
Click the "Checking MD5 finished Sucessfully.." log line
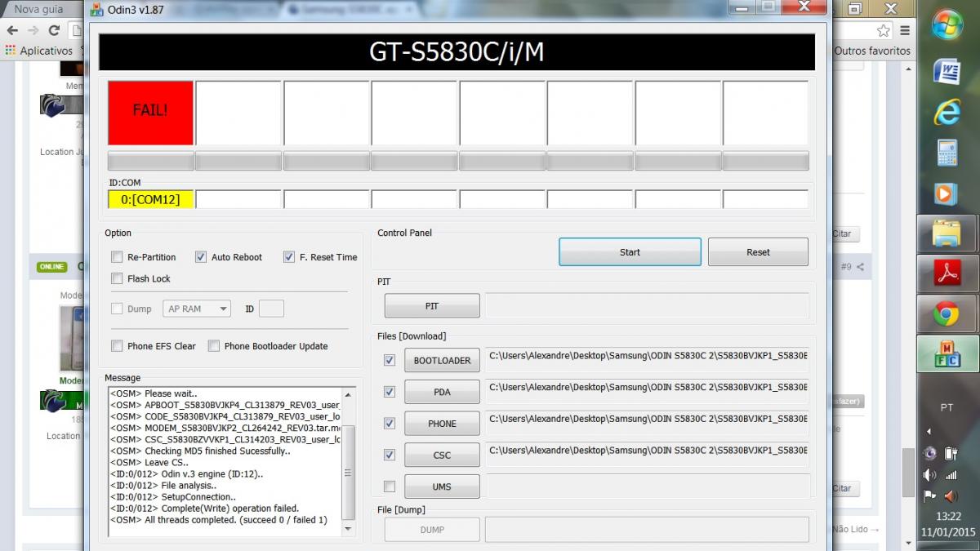[x=200, y=451]
